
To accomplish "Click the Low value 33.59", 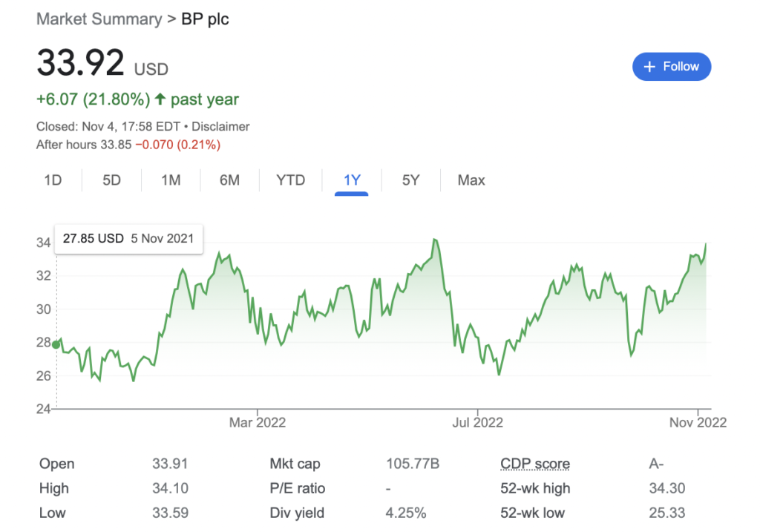I will (x=170, y=513).
